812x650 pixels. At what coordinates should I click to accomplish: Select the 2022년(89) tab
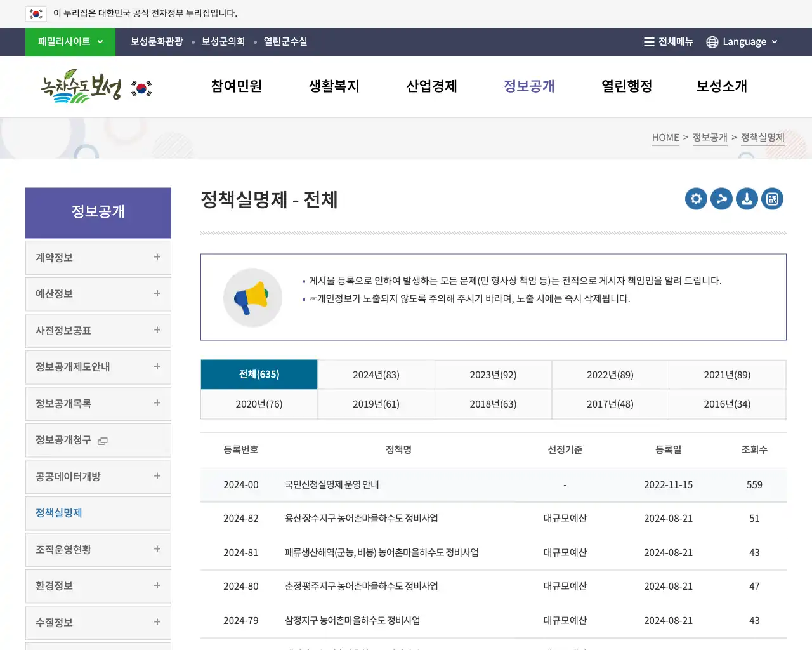pyautogui.click(x=610, y=375)
